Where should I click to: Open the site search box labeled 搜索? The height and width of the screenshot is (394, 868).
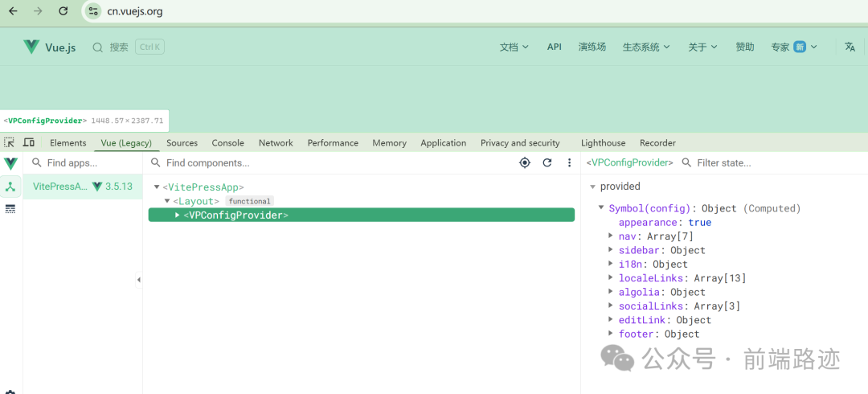[x=129, y=47]
